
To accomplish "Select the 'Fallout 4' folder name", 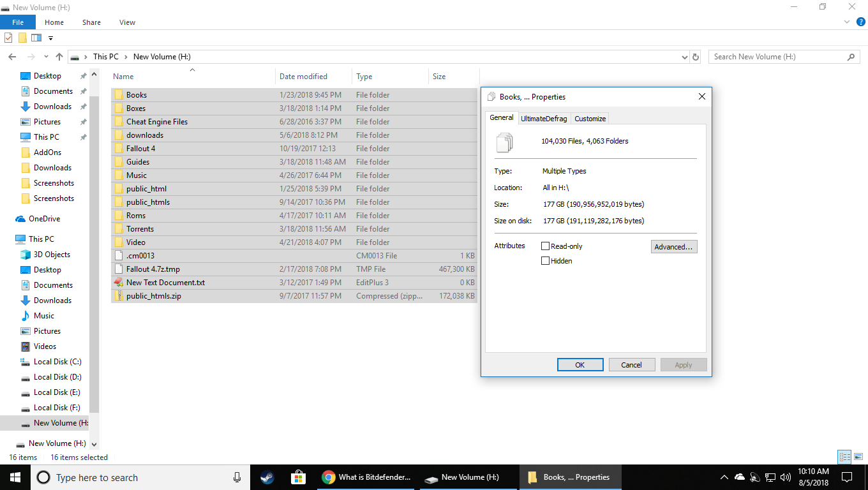I will [x=140, y=149].
